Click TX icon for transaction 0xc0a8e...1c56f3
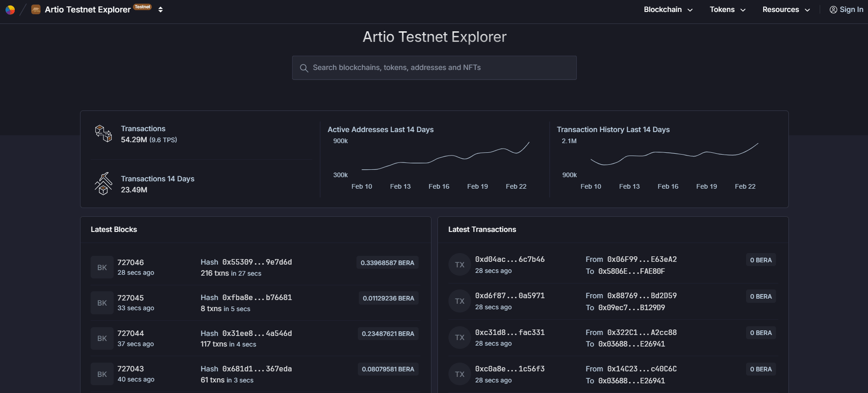The height and width of the screenshot is (393, 868). tap(460, 374)
